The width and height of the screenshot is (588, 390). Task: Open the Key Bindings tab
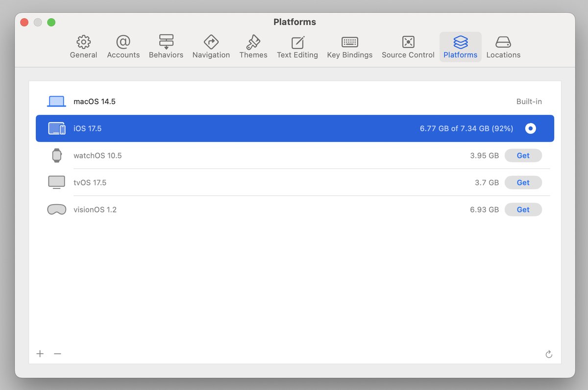tap(350, 47)
